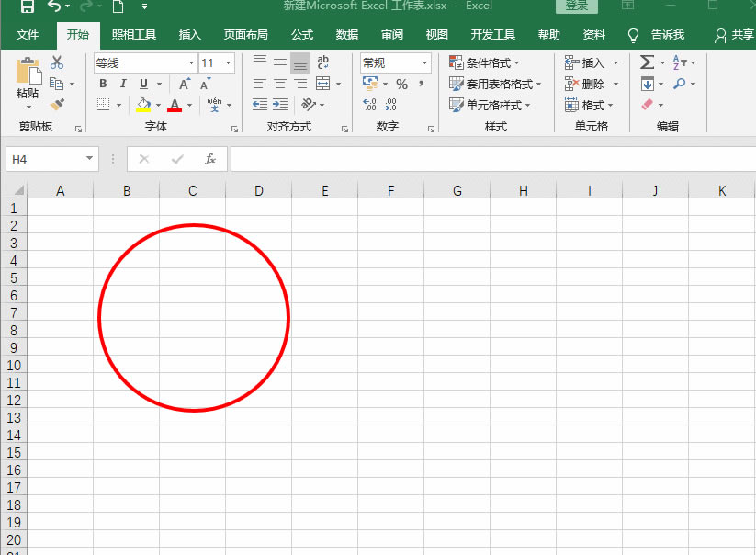Switch to the 公式 ribbon tab

click(x=301, y=35)
